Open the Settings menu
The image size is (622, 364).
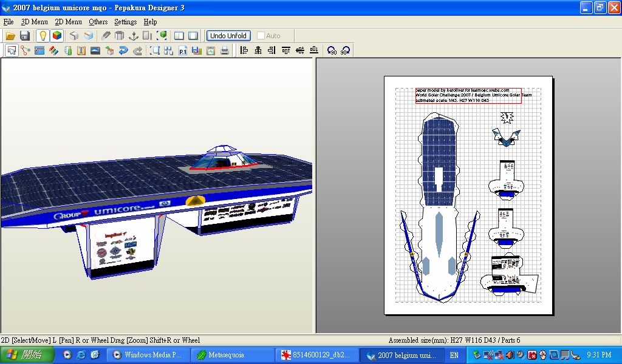(125, 22)
